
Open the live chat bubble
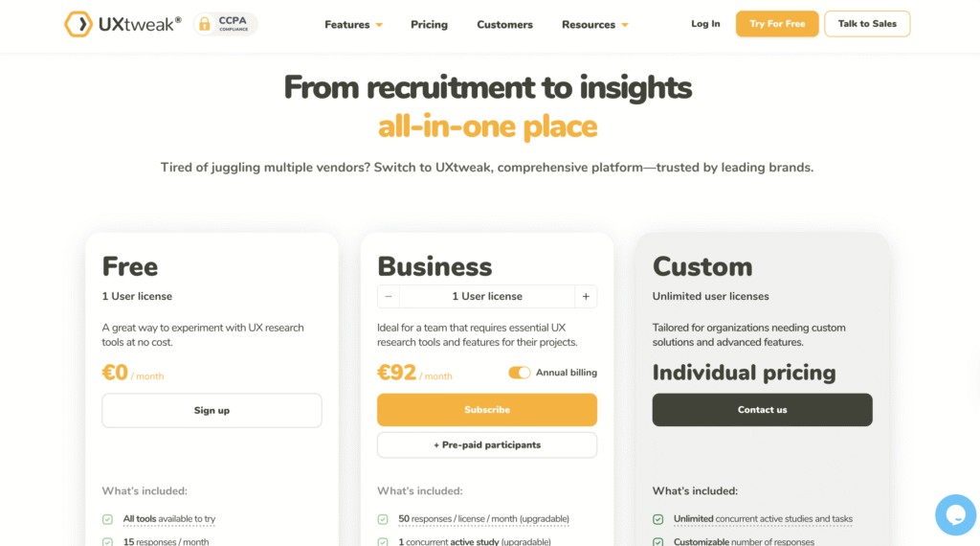954,514
